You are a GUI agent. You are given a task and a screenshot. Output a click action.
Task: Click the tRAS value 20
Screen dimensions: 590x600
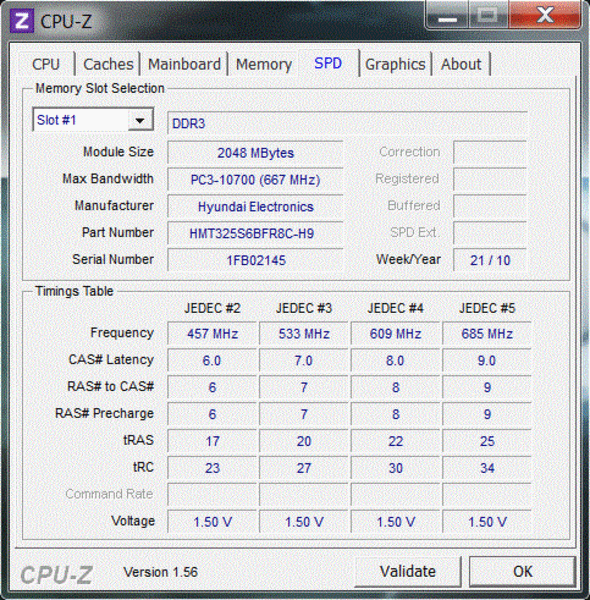pos(303,441)
